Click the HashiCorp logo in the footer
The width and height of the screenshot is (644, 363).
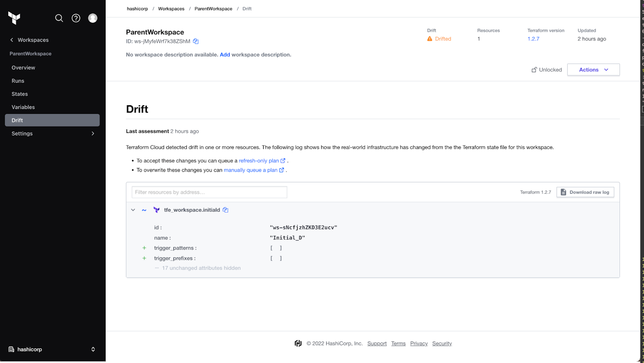click(x=298, y=343)
